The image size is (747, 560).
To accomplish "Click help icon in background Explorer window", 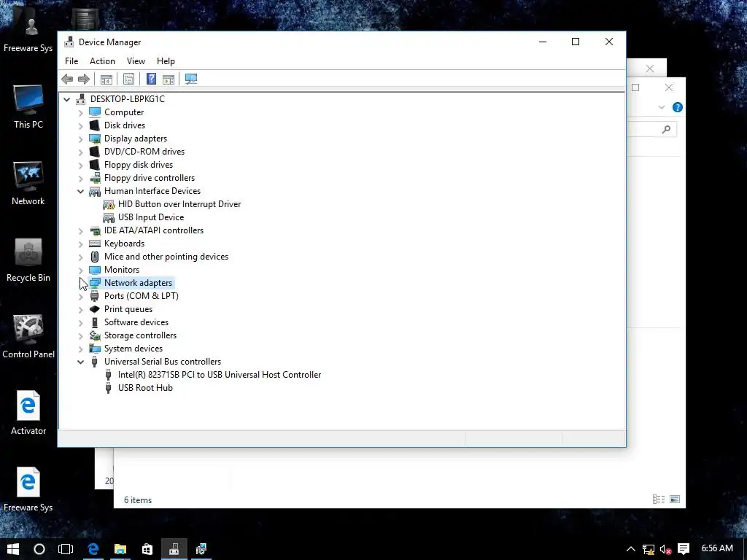I will click(677, 108).
